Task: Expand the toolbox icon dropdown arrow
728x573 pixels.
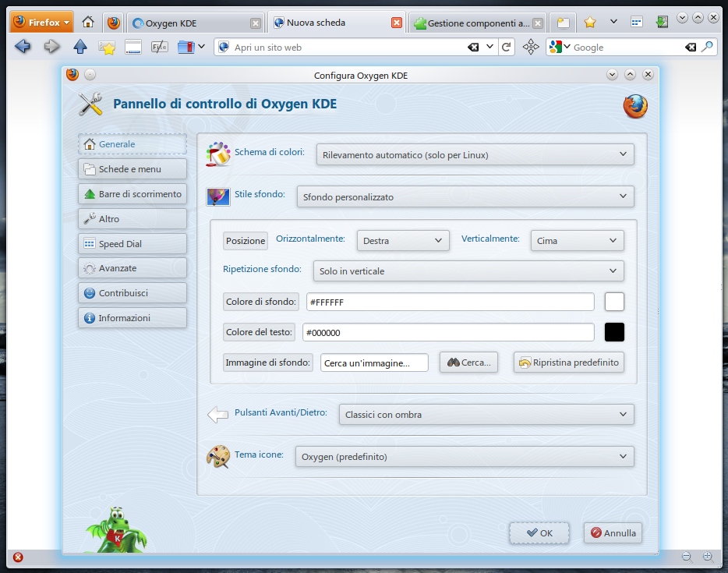Action: [201, 47]
